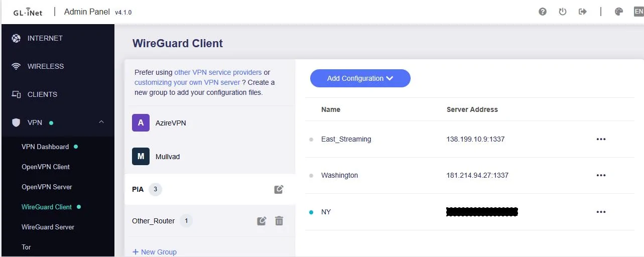Screen dimensions: 644x257
Task: Open the theme palette icon
Action: coord(619,12)
